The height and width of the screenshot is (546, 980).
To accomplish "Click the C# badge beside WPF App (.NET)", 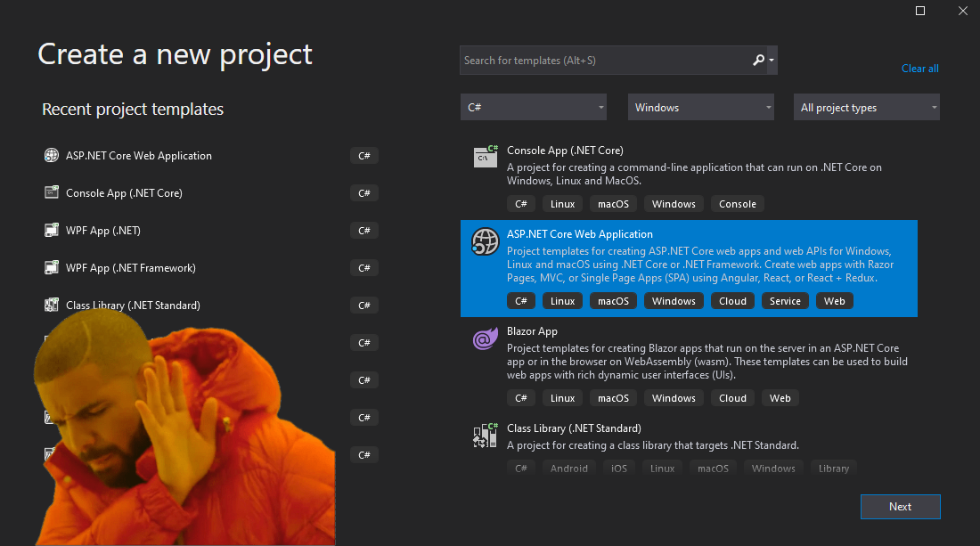I will tap(364, 231).
